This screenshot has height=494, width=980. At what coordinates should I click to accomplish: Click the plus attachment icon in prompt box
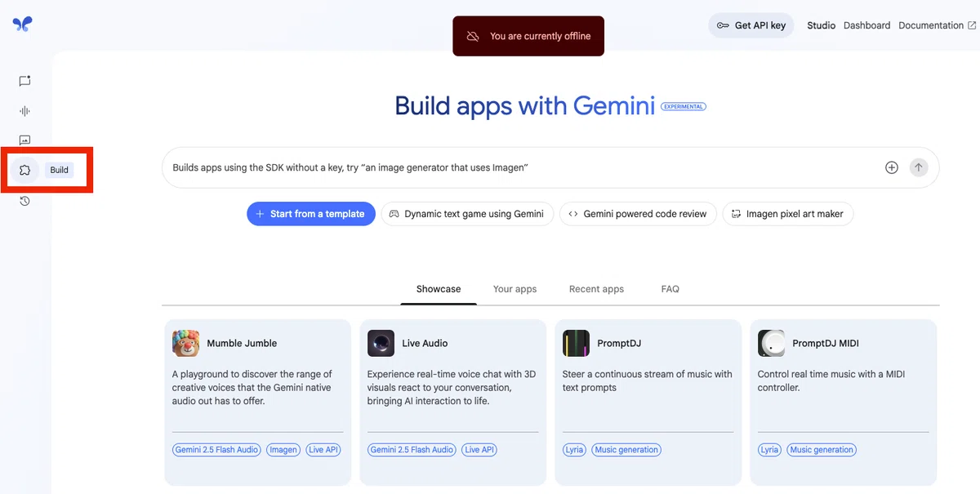pyautogui.click(x=892, y=167)
